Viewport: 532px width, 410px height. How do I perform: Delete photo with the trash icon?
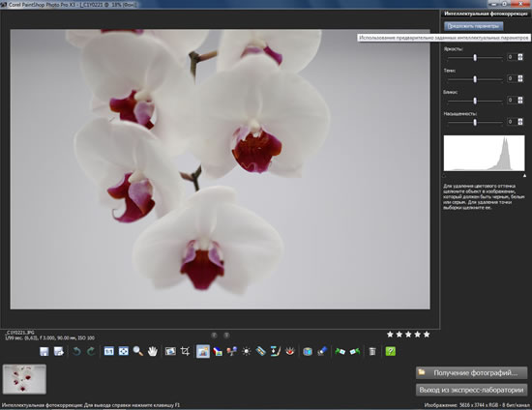372,351
